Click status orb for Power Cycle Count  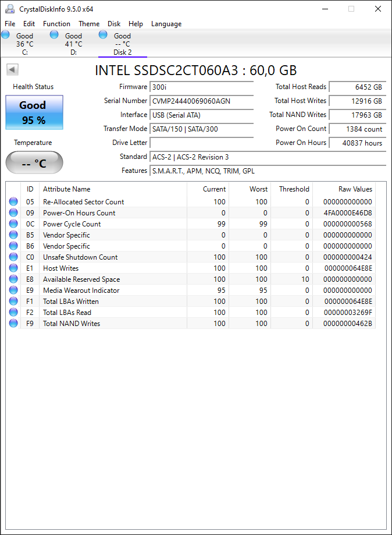pyautogui.click(x=13, y=224)
